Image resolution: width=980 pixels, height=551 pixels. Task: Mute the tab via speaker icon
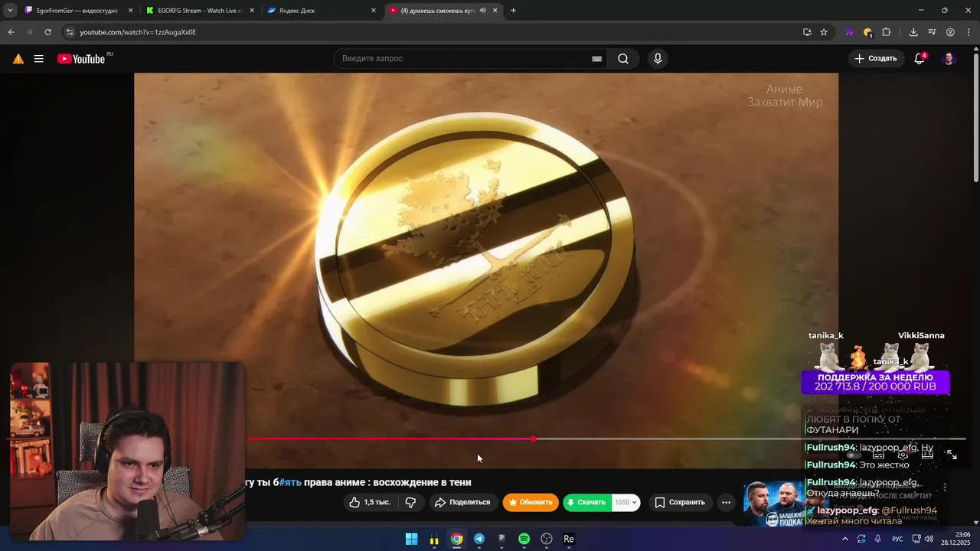[482, 11]
